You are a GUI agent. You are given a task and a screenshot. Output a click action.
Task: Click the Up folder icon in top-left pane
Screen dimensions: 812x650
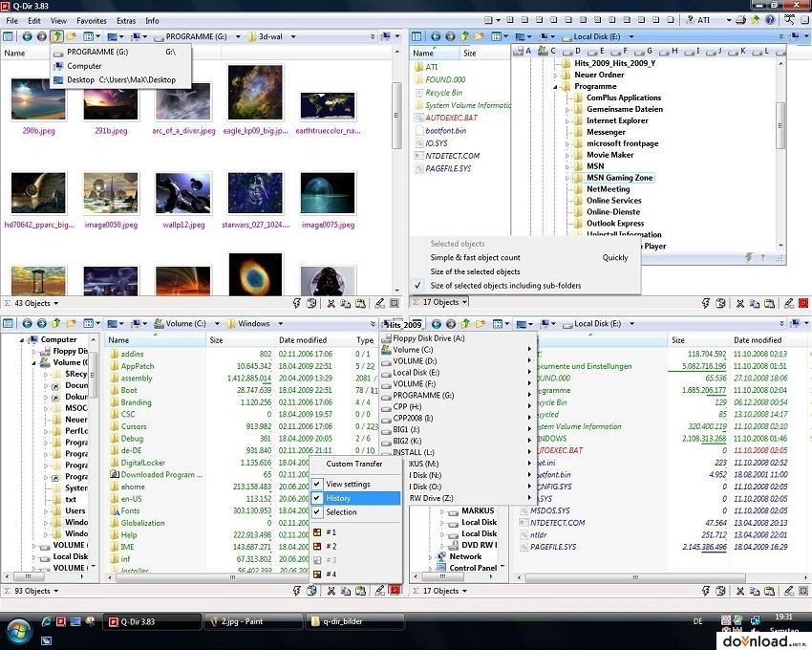coord(57,36)
